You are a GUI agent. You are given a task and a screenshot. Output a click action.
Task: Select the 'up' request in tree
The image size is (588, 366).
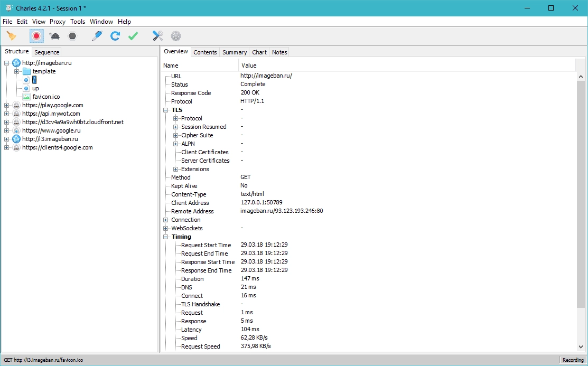point(35,89)
